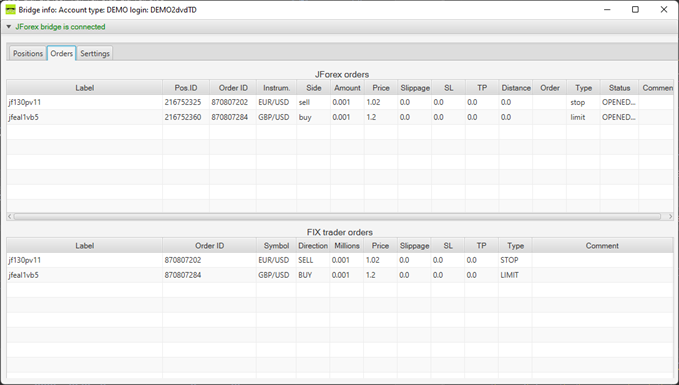Screen dimensions: 679x385
Task: Close the Bridge info window
Action: point(664,10)
